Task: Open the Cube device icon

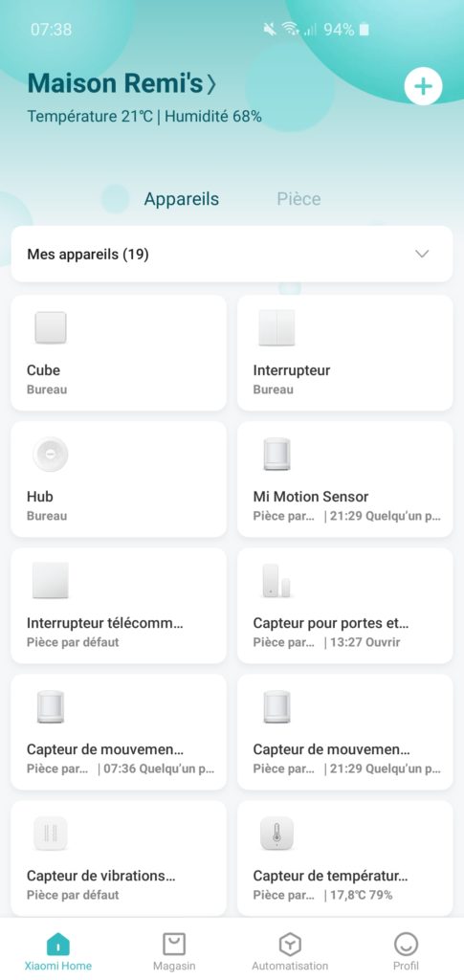Action: [x=51, y=327]
